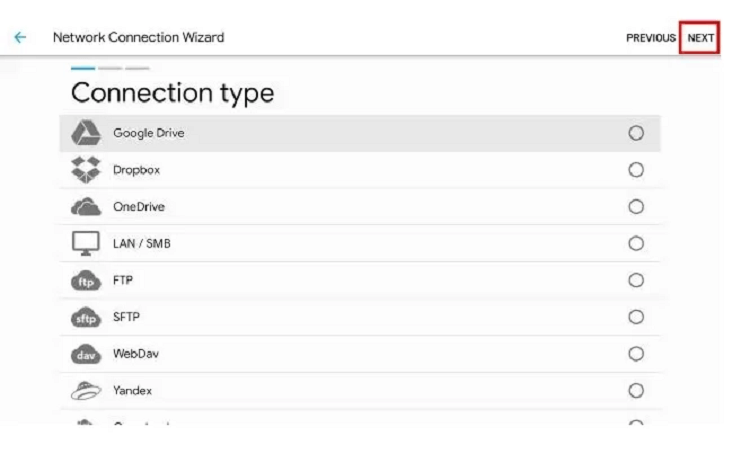
Task: Pick the SFTP radio button
Action: click(636, 317)
